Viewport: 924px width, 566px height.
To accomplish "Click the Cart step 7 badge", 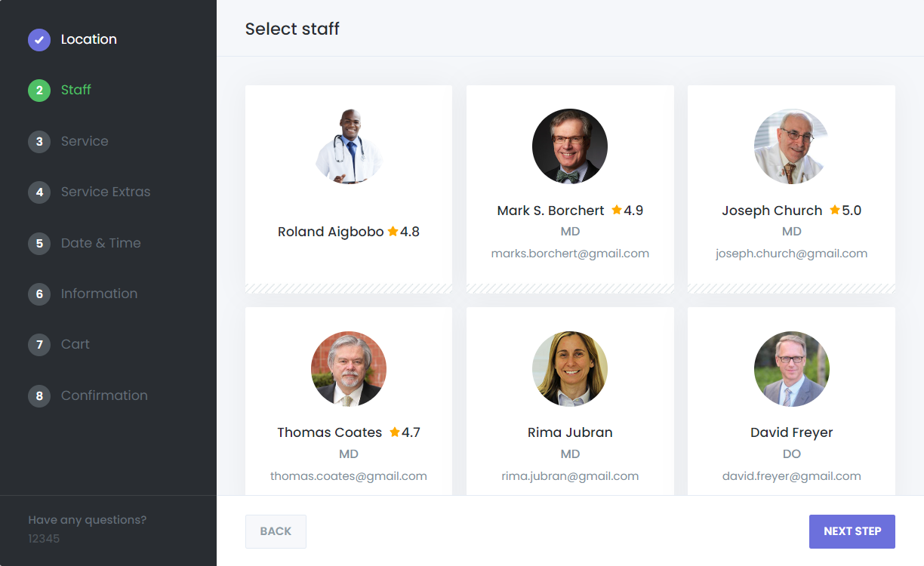I will [x=39, y=345].
